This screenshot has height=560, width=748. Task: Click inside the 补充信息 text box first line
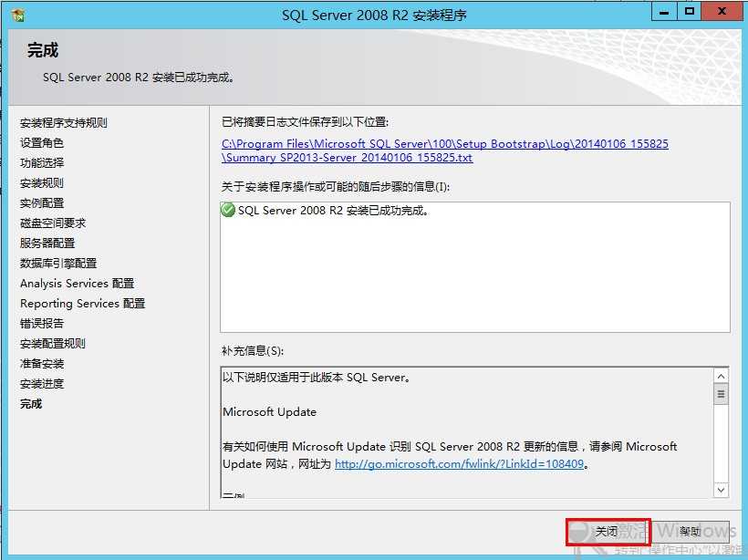tap(317, 378)
